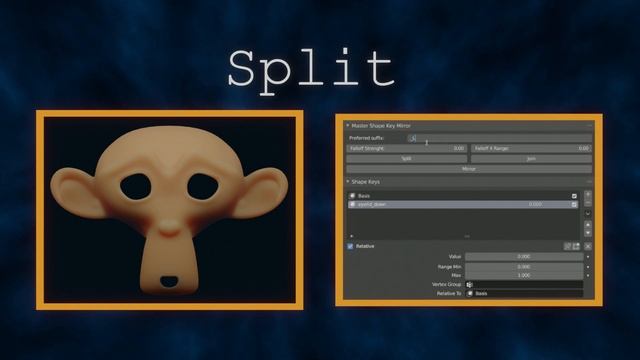Click the Join button
640x360 pixels.
click(x=531, y=158)
